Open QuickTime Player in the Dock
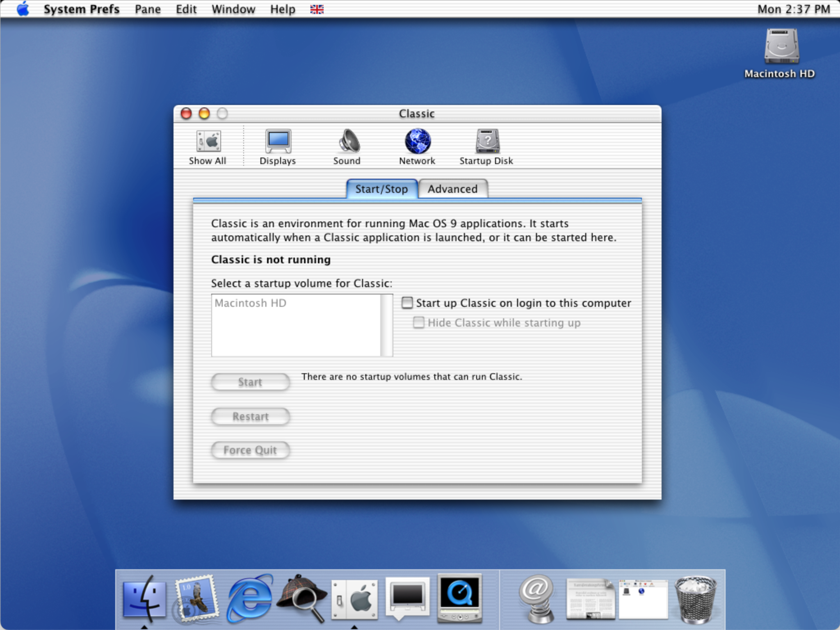The image size is (840, 630). 459,598
